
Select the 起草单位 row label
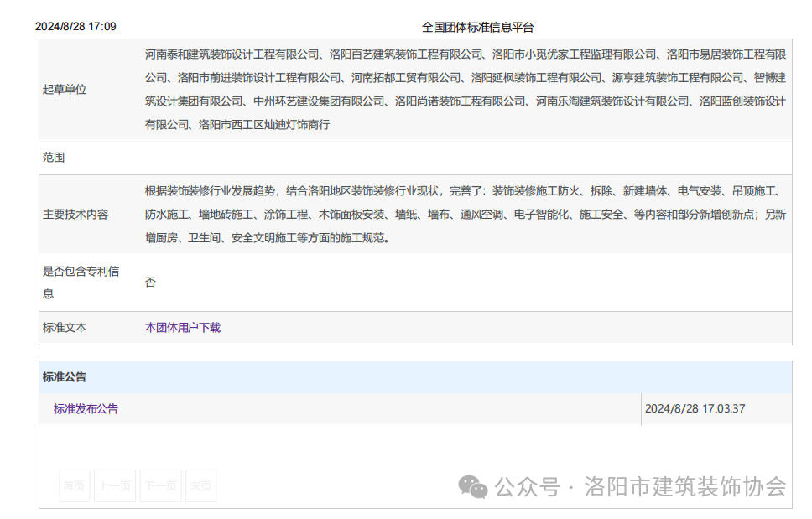point(65,90)
